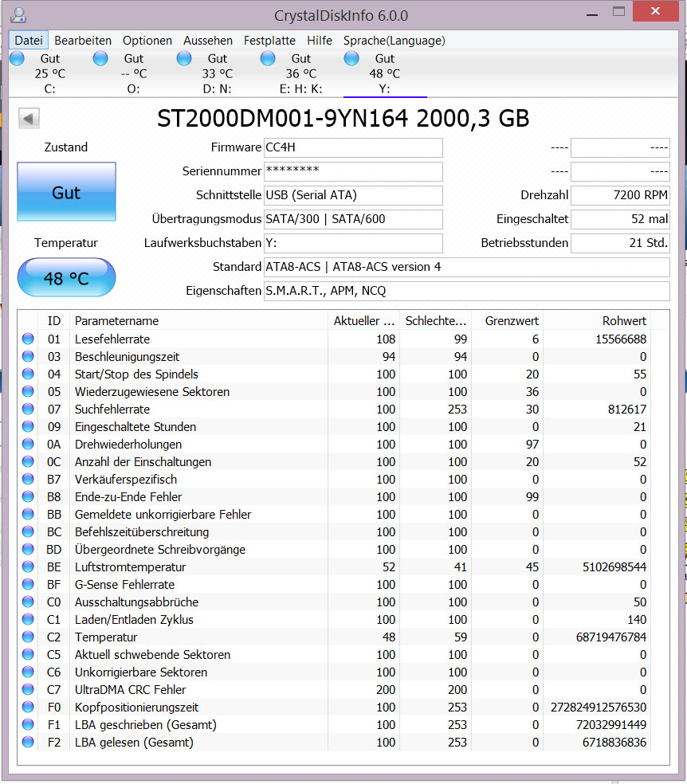687x784 pixels.
Task: Click status orb for Wiederzugewiesene Sektoren
Action: [28, 391]
